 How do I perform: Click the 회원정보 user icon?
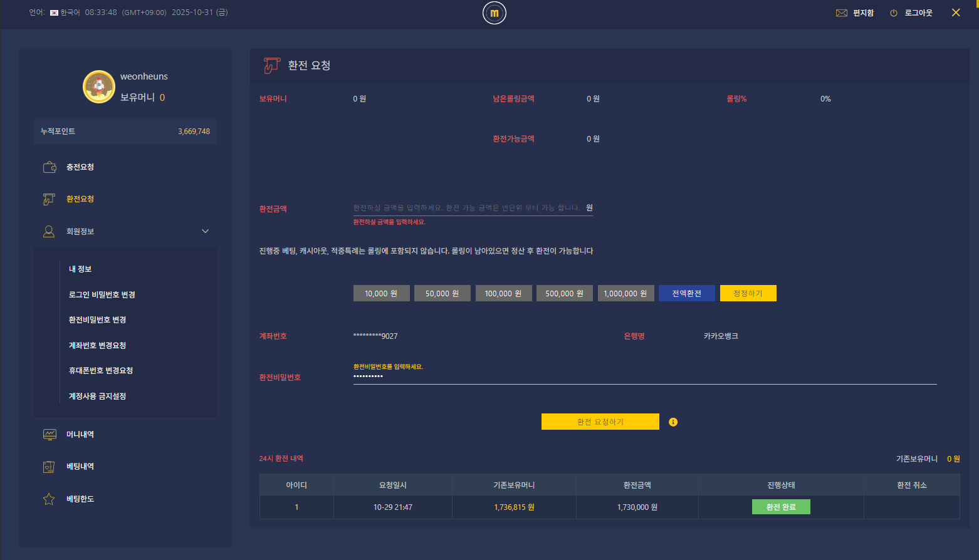click(49, 232)
